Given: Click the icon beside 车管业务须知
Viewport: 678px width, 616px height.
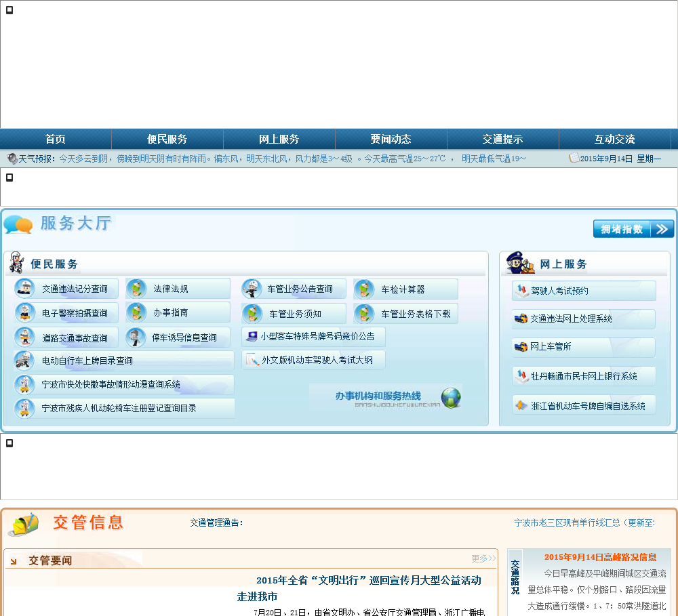Looking at the screenshot, I should click(x=252, y=314).
